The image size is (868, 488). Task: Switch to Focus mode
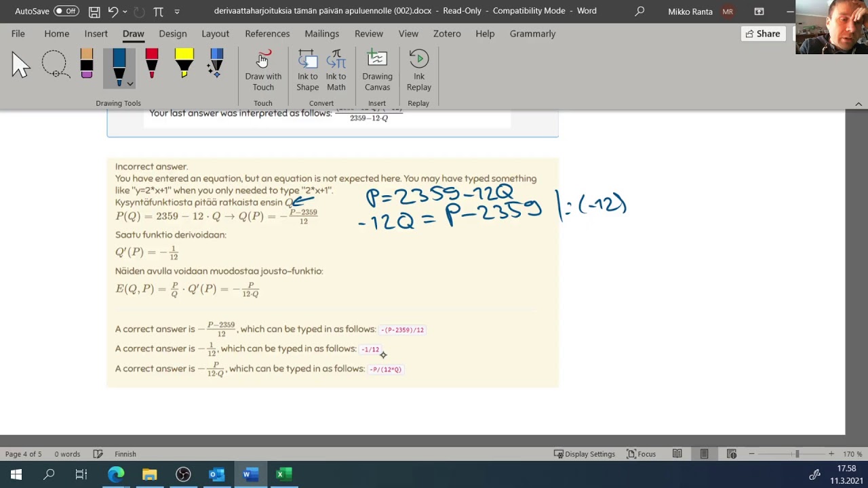click(x=641, y=454)
